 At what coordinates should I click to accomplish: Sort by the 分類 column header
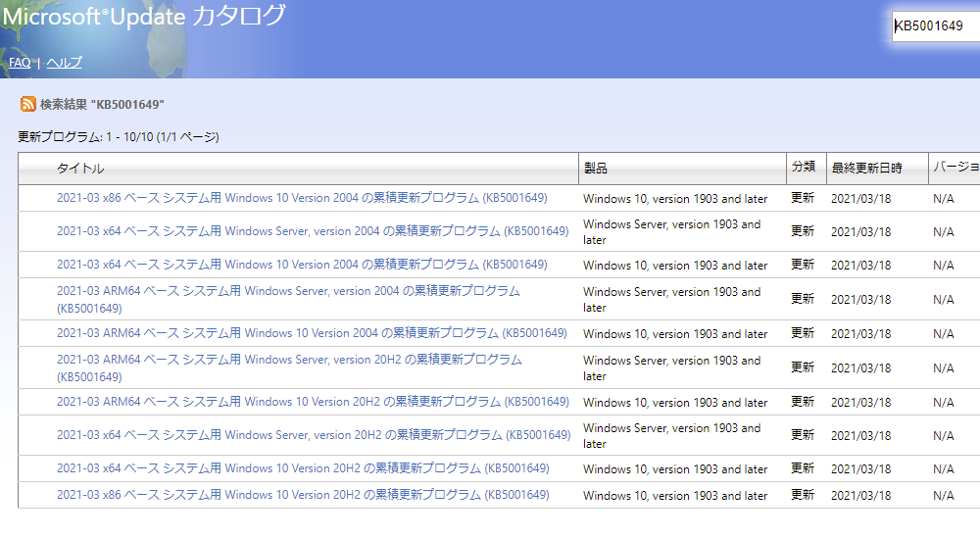pos(804,167)
